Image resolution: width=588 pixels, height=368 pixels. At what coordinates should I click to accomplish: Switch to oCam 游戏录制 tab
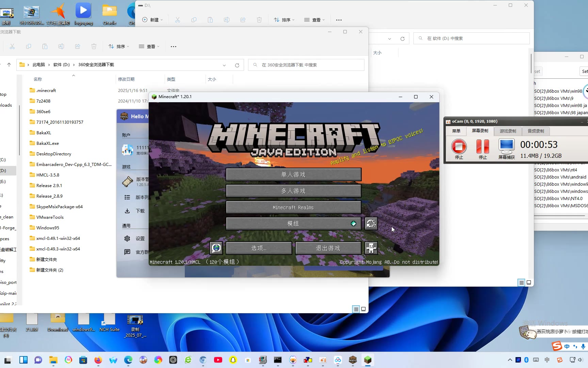tap(508, 131)
